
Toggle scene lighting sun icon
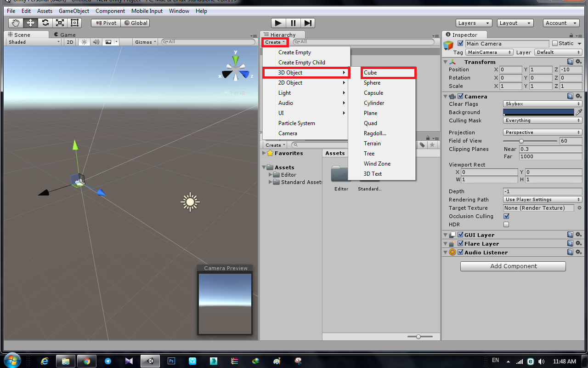(x=84, y=42)
